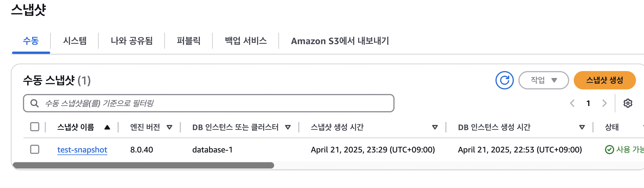The width and height of the screenshot is (644, 188).
Task: Open the test-snapshot link
Action: pos(82,150)
